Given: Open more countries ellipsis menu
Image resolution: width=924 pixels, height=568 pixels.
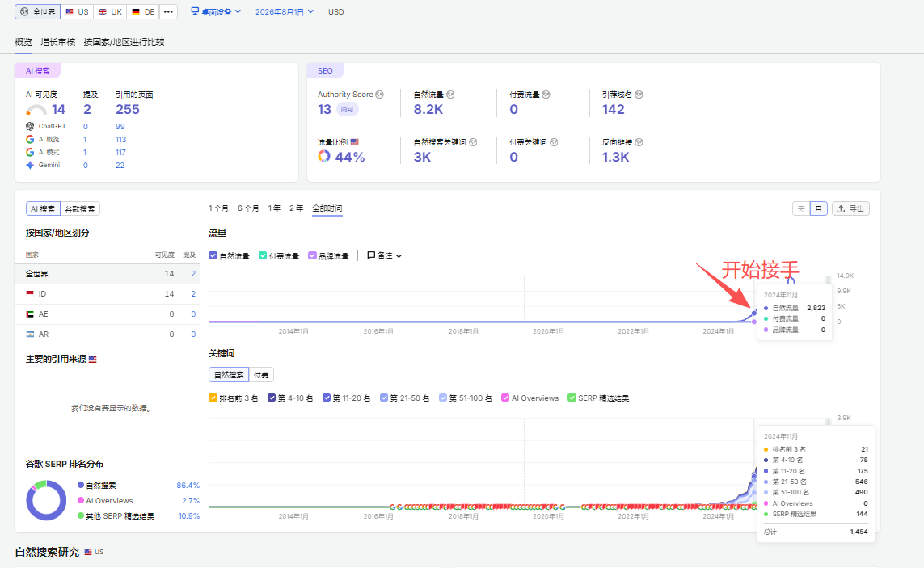Looking at the screenshot, I should pos(168,12).
